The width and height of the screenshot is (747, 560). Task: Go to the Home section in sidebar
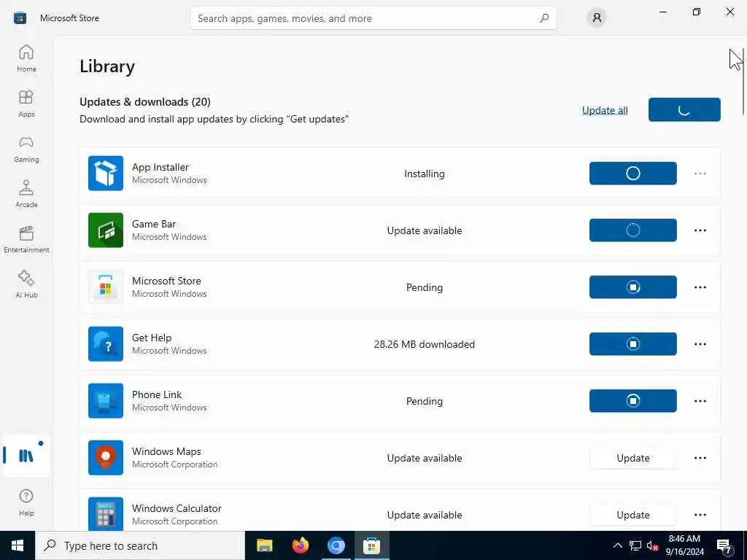click(26, 58)
